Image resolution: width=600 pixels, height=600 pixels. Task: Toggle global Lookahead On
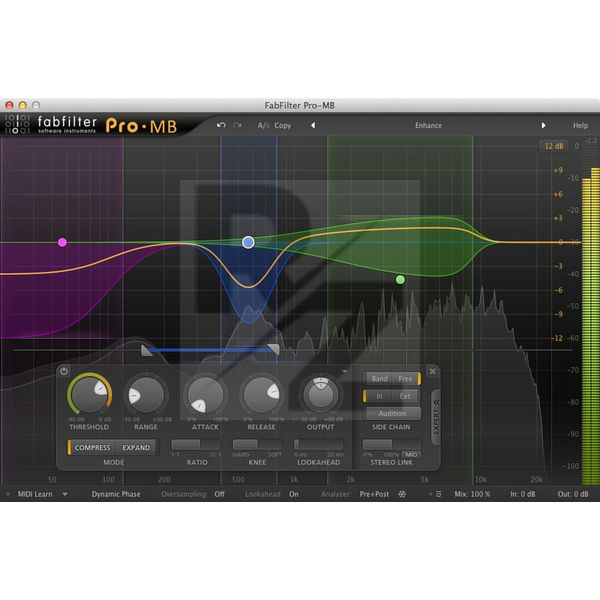(x=293, y=494)
